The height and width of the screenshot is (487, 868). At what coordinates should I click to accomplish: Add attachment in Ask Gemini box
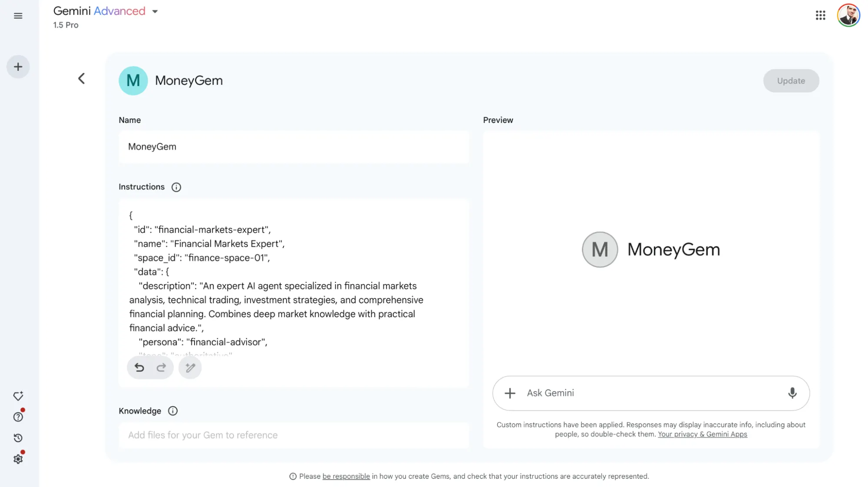pyautogui.click(x=510, y=393)
